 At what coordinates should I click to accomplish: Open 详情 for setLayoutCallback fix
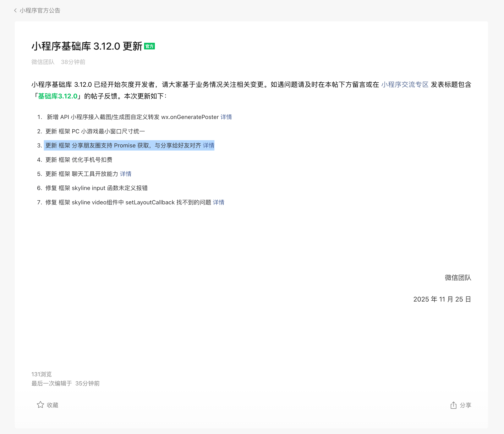point(218,202)
